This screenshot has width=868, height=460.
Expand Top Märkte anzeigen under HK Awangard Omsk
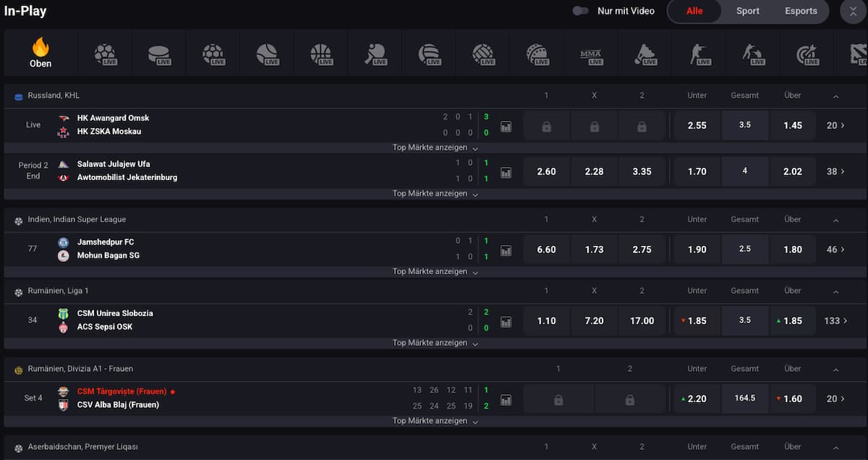point(435,148)
